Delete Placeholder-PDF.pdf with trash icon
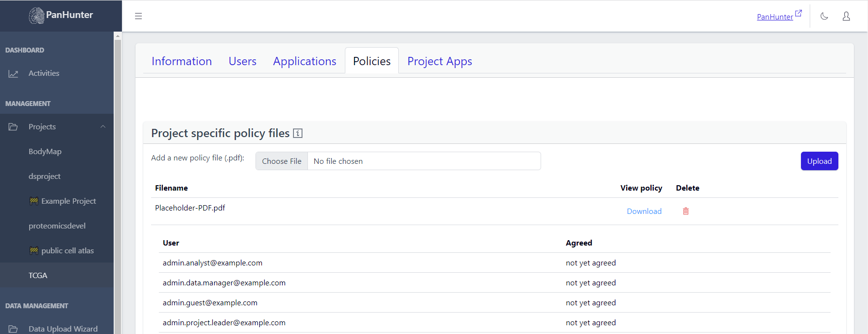 coord(686,211)
